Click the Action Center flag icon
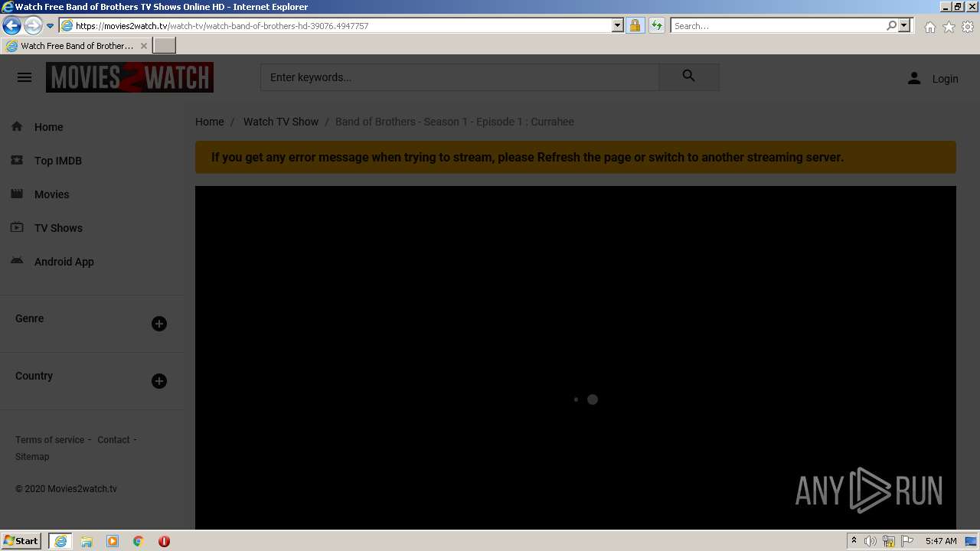The width and height of the screenshot is (980, 551). (907, 541)
